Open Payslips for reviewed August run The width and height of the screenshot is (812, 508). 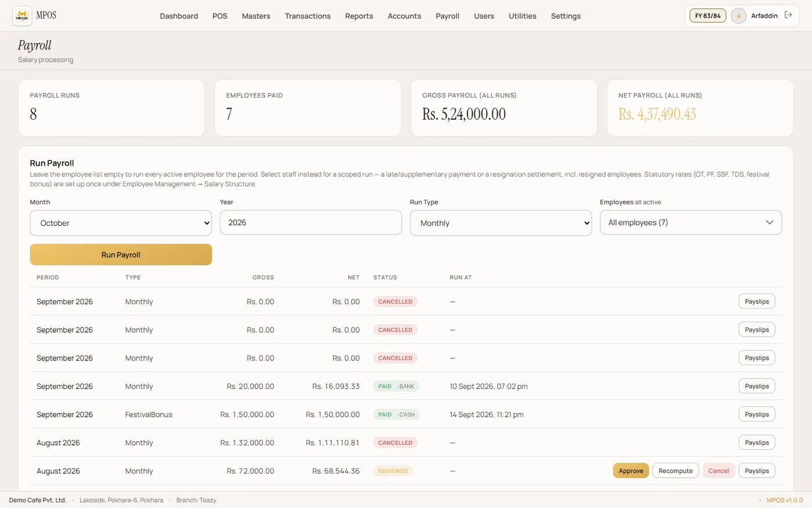[757, 471]
